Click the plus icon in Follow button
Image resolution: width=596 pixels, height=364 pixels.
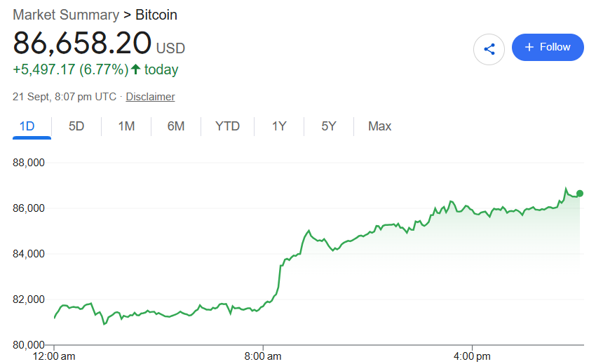tap(529, 47)
